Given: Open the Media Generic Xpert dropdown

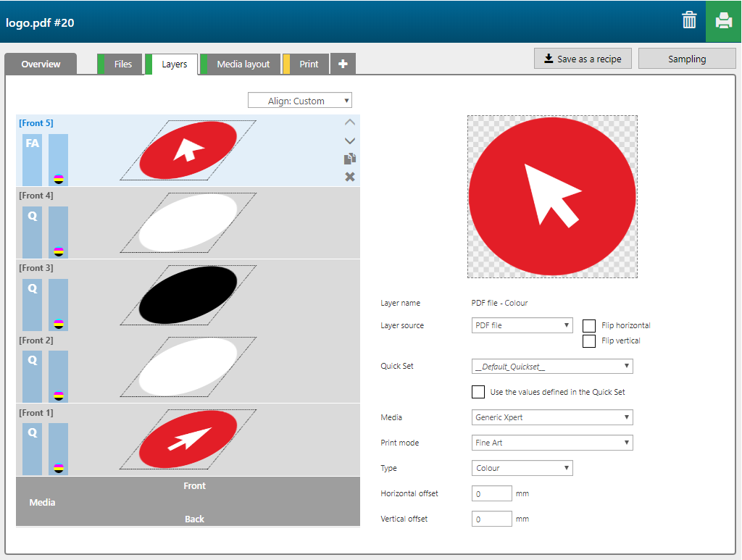Looking at the screenshot, I should 552,417.
